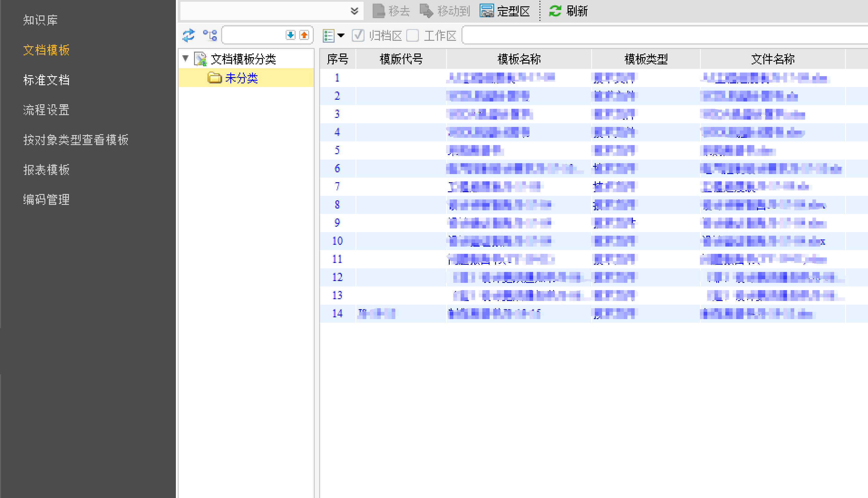This screenshot has width=868, height=498.
Task: Click the tree structure nodes icon
Action: 210,35
